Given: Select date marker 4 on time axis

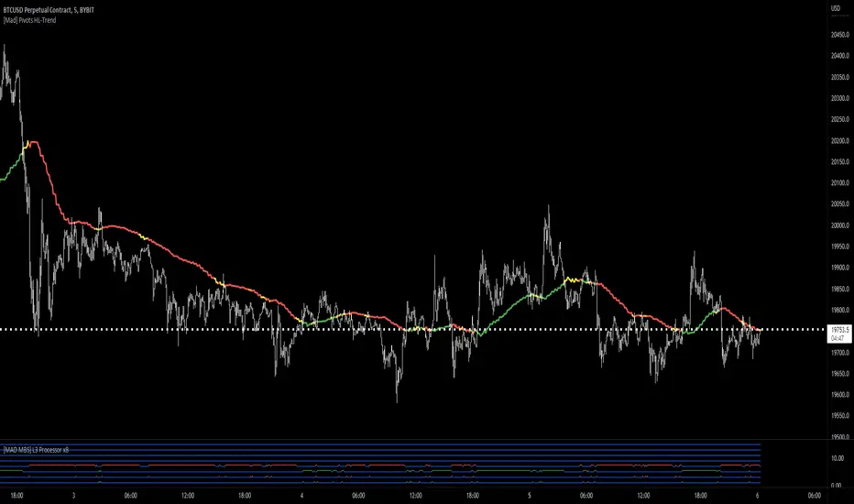Looking at the screenshot, I should point(302,496).
